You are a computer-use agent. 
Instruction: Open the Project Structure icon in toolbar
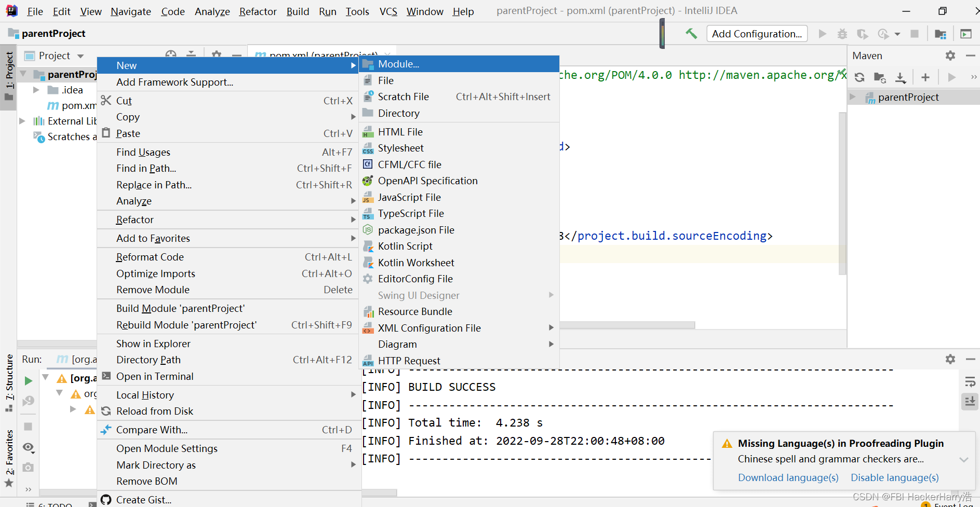click(x=941, y=34)
